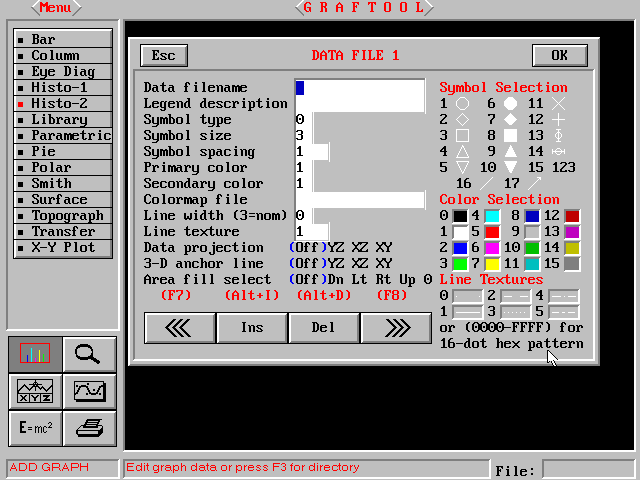This screenshot has height=480, width=640.
Task: Click the Legend description input field
Action: point(360,104)
